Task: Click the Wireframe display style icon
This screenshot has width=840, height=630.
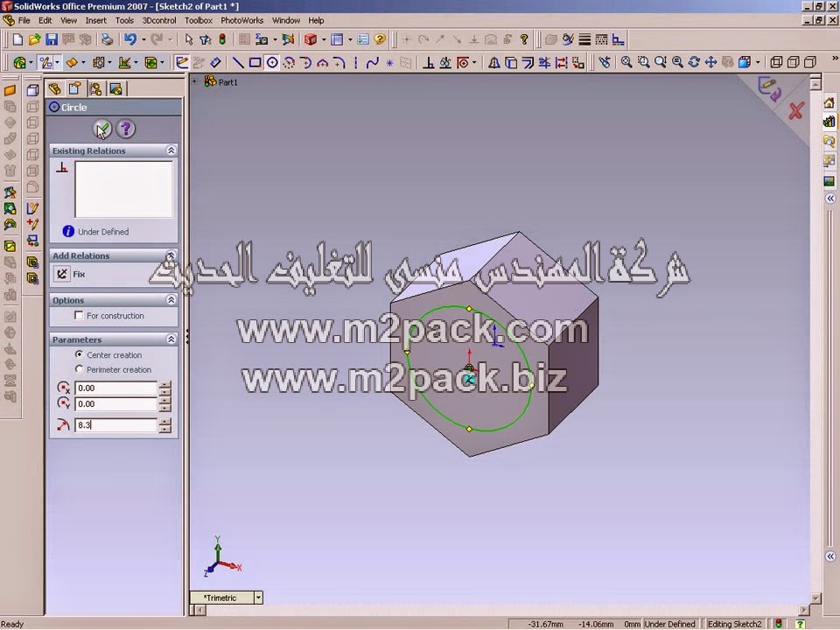Action: click(x=776, y=63)
